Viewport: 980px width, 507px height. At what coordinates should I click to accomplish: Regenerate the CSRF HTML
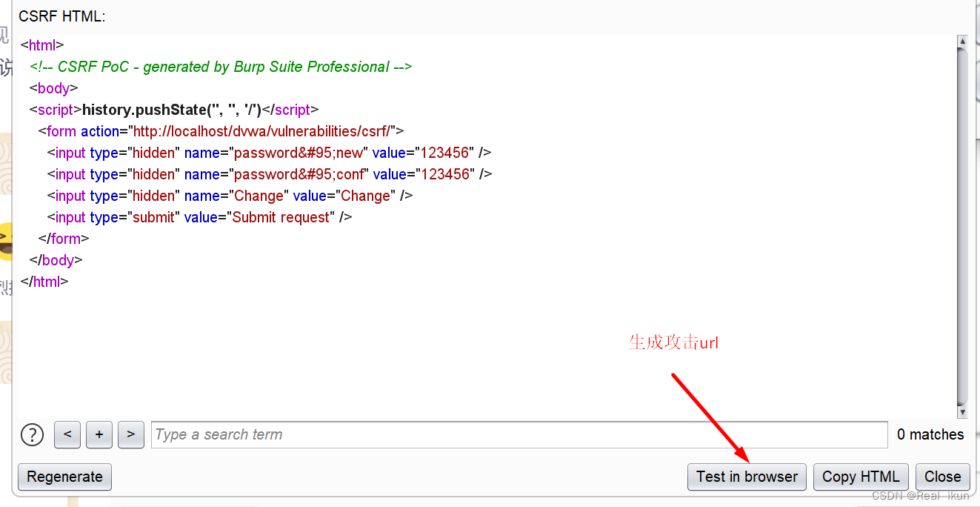pos(64,477)
